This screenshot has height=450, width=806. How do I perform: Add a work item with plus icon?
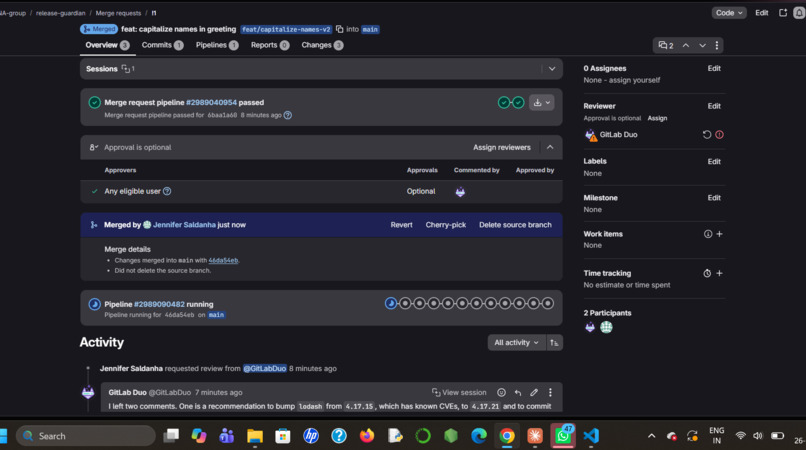pyautogui.click(x=720, y=234)
